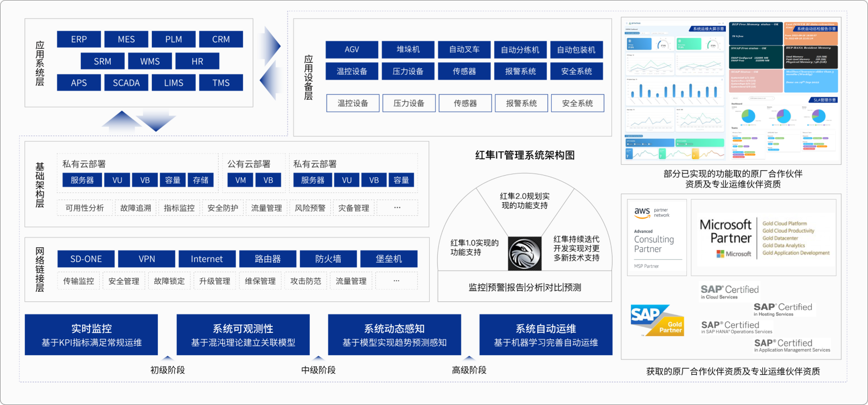Image resolution: width=868 pixels, height=405 pixels.
Task: Click the SAP Gold Partner badge
Action: point(657,320)
